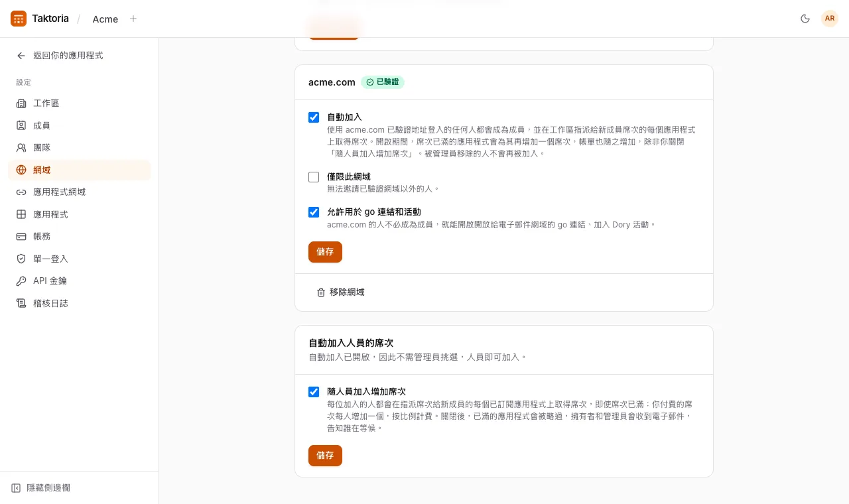Click the 成員 members icon
Image resolution: width=849 pixels, height=504 pixels.
[21, 125]
